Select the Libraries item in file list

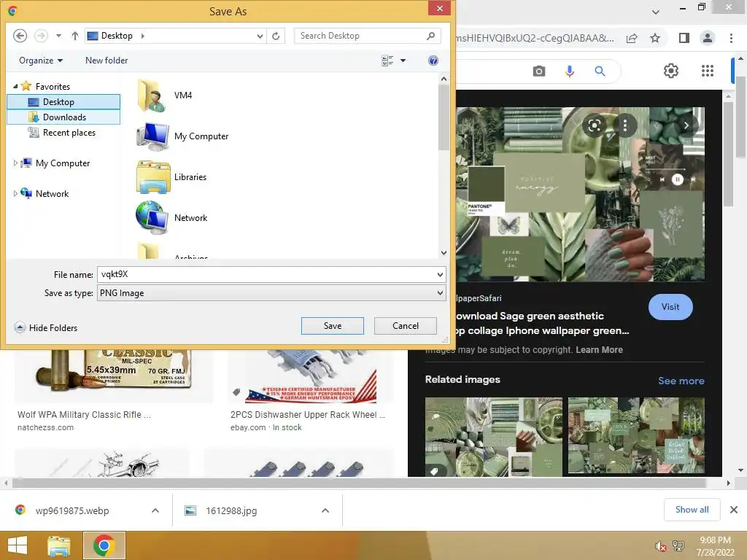tap(172, 177)
